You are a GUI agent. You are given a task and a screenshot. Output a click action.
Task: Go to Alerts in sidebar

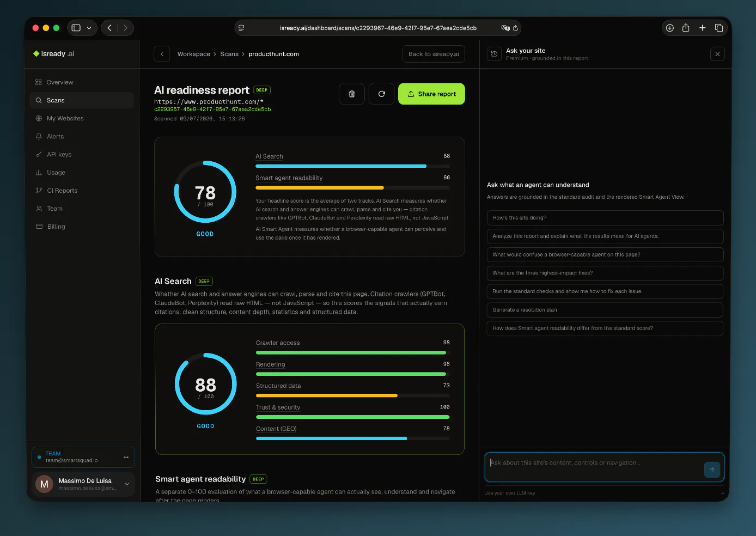(82, 136)
